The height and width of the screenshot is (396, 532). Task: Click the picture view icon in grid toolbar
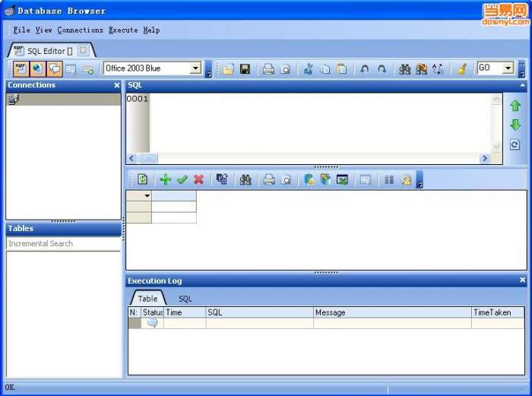tap(342, 179)
